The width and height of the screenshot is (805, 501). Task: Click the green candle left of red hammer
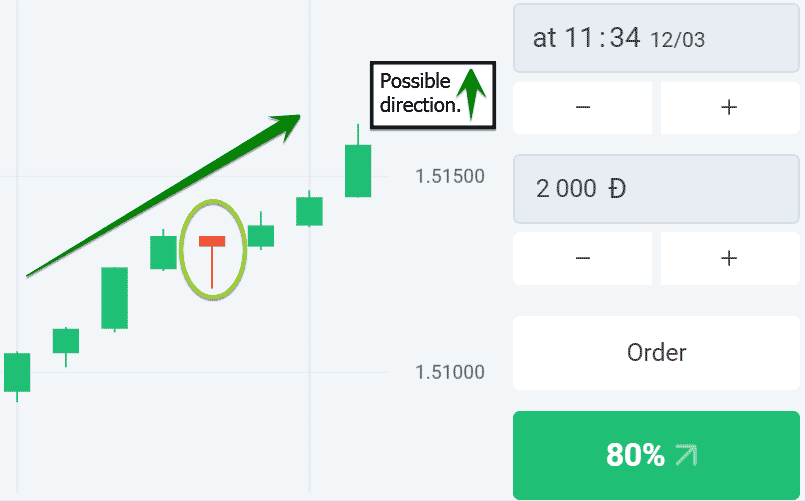pos(163,252)
